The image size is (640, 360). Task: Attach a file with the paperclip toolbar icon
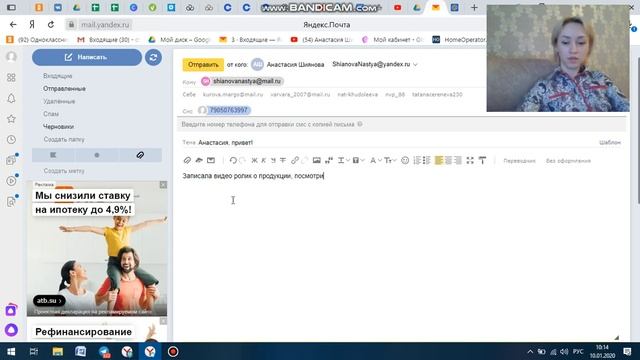pyautogui.click(x=187, y=160)
